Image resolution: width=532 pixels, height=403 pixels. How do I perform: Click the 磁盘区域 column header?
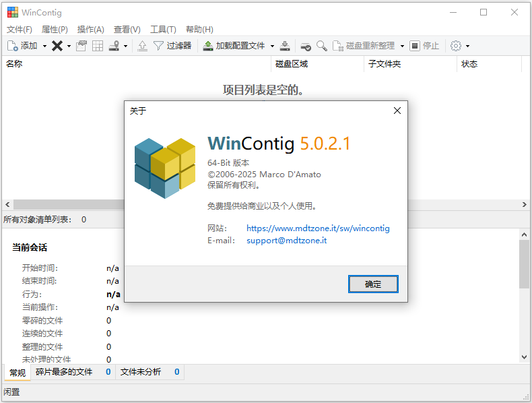coord(292,64)
